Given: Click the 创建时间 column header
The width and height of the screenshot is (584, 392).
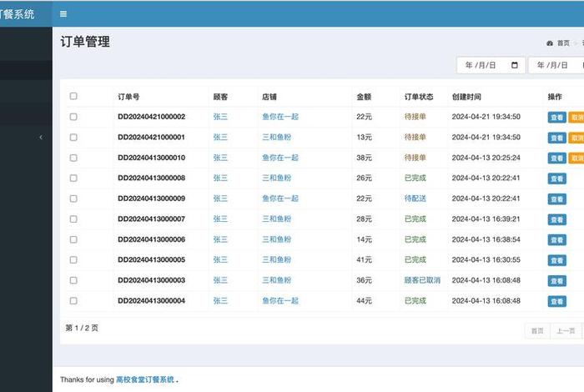Looking at the screenshot, I should coord(466,97).
